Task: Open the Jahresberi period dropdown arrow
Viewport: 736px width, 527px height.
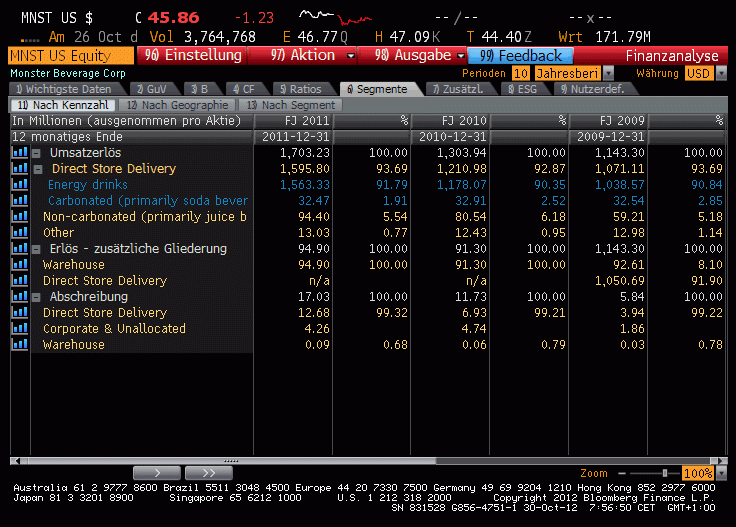Action: pyautogui.click(x=608, y=73)
